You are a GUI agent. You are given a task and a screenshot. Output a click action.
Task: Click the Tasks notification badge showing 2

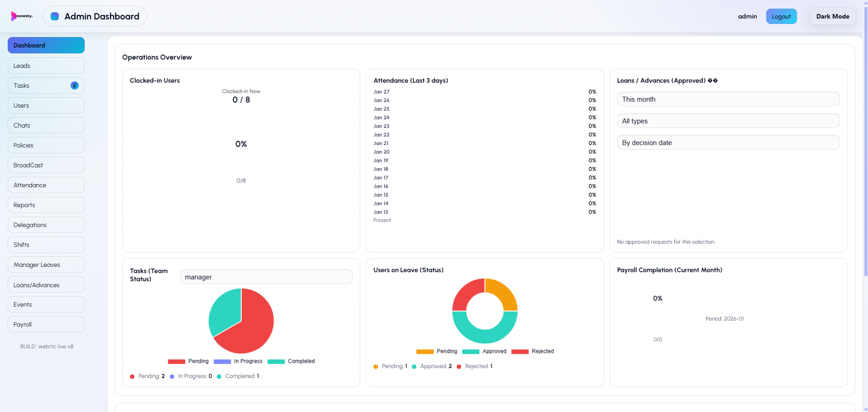(75, 85)
